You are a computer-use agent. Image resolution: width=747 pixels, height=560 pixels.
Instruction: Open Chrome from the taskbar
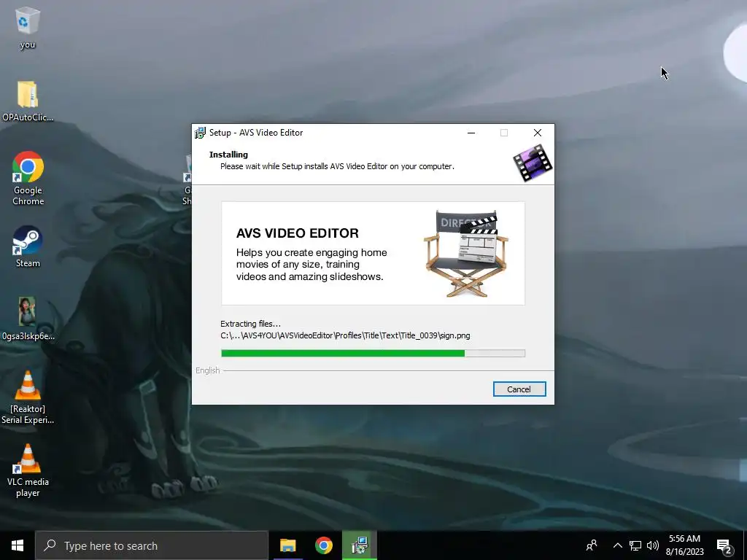tap(323, 545)
